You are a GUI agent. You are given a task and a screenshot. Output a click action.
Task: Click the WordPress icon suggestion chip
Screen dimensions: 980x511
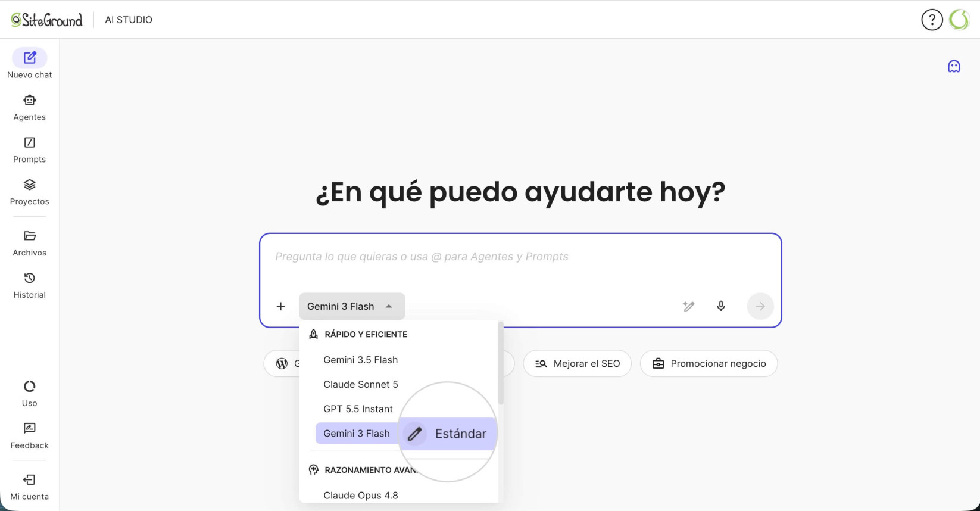(x=282, y=363)
